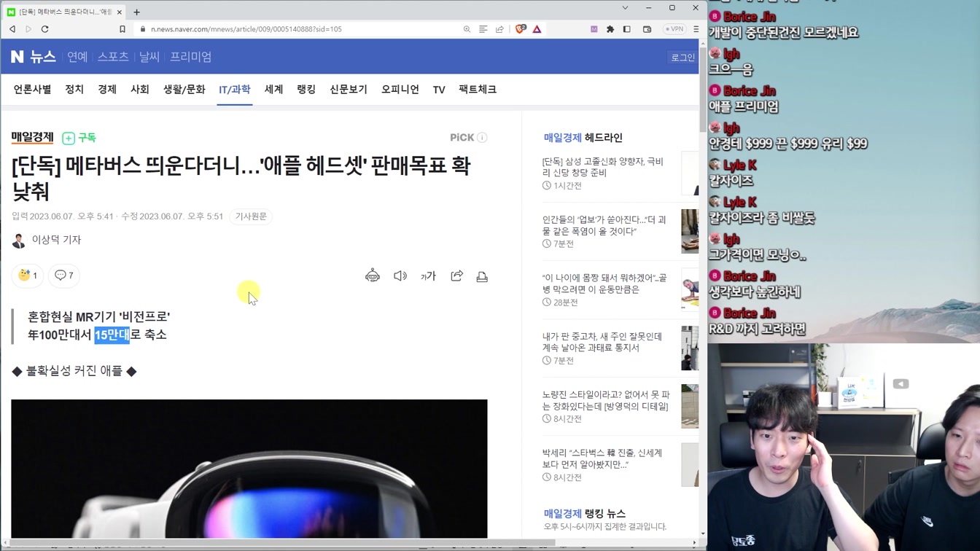The width and height of the screenshot is (980, 551).
Task: Open the 기사원문 original article link
Action: coord(251,216)
